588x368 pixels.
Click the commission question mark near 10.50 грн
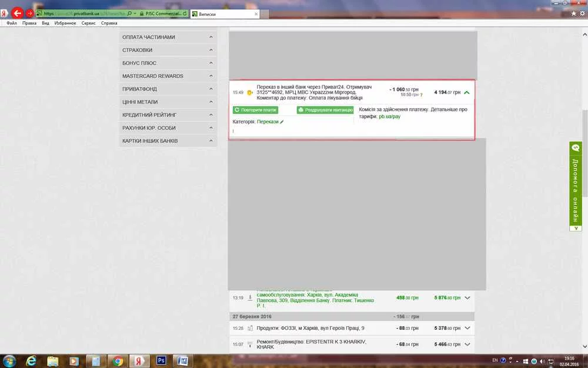click(x=421, y=95)
